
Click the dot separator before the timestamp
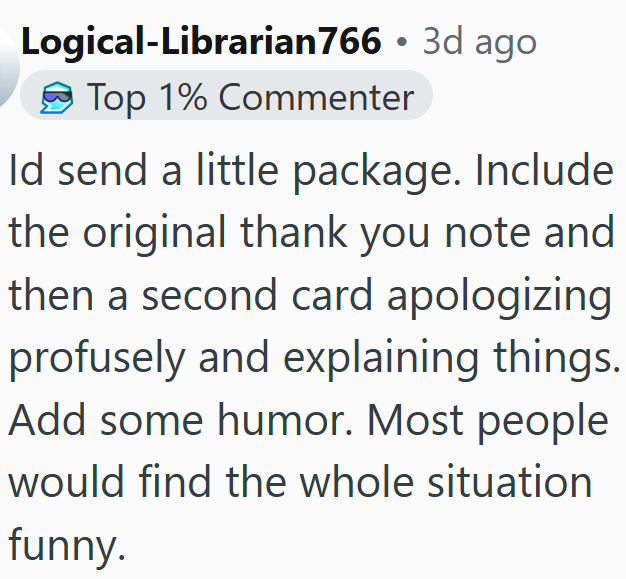click(401, 43)
